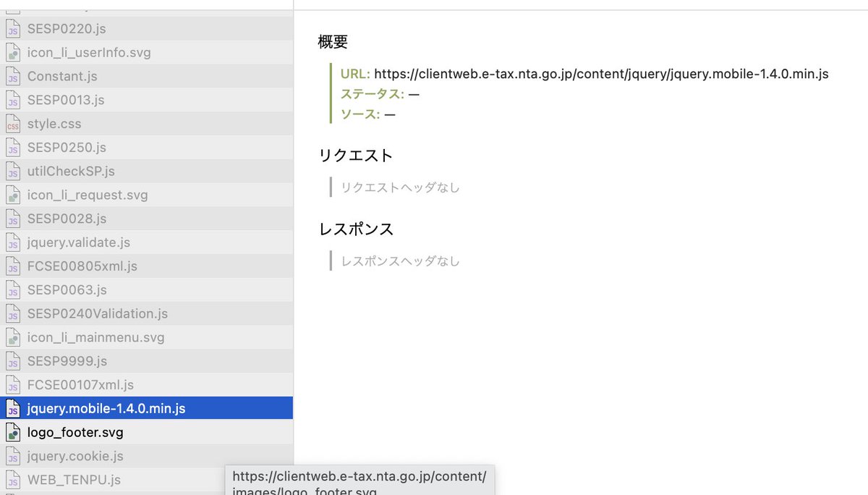Click the JS icon beside SESP0220.js
Viewport: 868px width, 495px height.
12,29
